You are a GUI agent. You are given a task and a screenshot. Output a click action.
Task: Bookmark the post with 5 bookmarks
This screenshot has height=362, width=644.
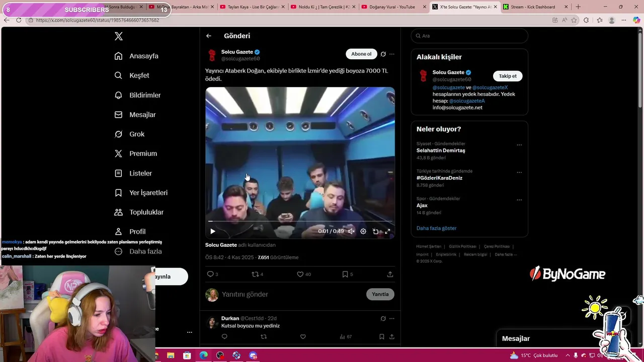click(348, 274)
